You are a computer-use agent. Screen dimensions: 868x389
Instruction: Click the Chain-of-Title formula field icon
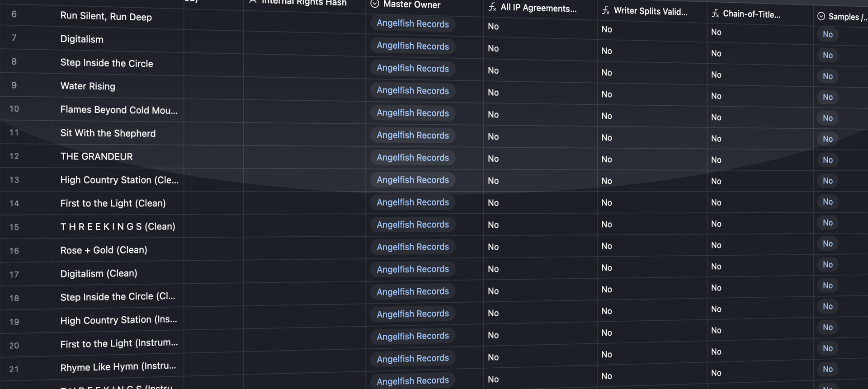tap(715, 14)
